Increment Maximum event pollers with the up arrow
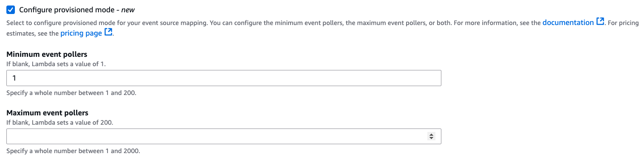 point(431,134)
